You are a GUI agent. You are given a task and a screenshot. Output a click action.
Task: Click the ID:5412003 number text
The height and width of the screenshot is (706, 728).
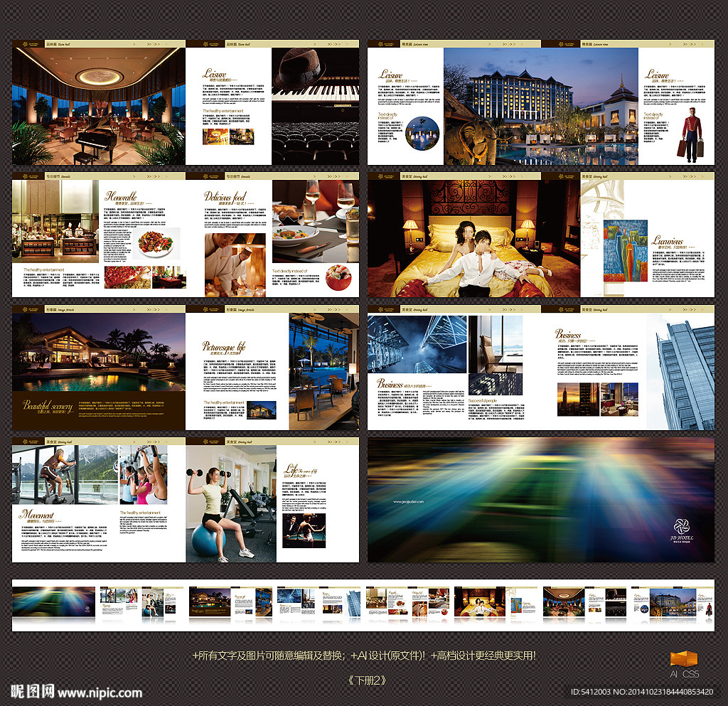tap(591, 692)
